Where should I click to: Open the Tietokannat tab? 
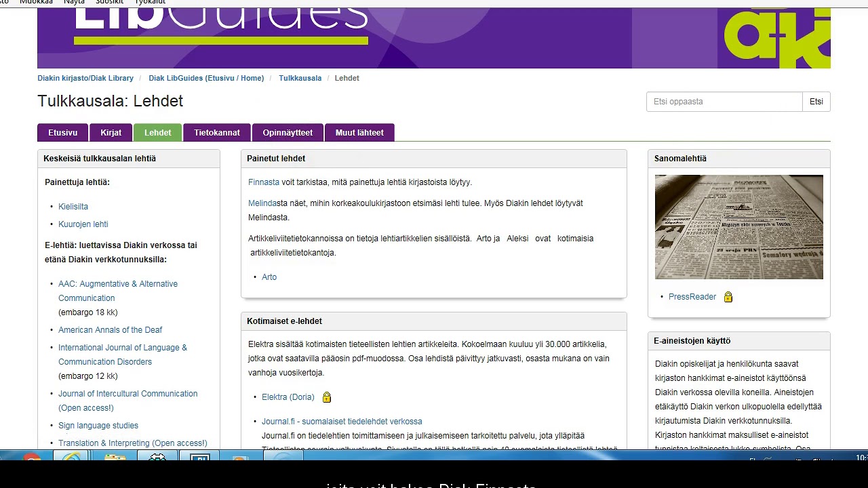point(217,133)
